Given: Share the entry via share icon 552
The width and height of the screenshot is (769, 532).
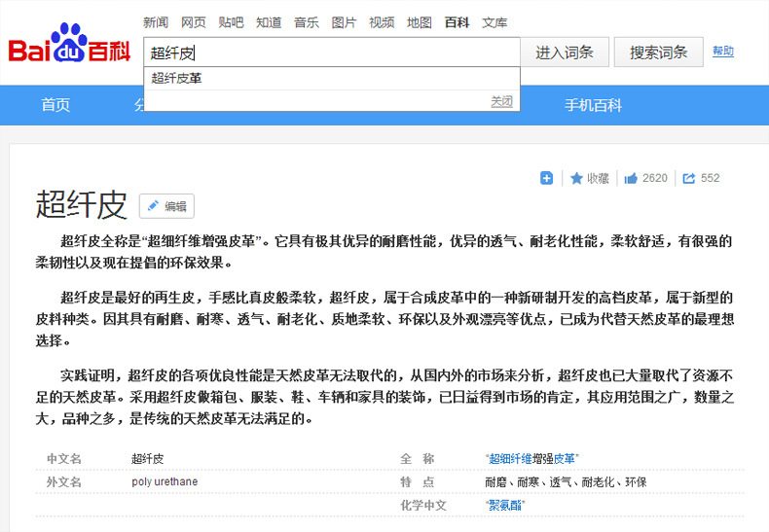Looking at the screenshot, I should point(701,178).
